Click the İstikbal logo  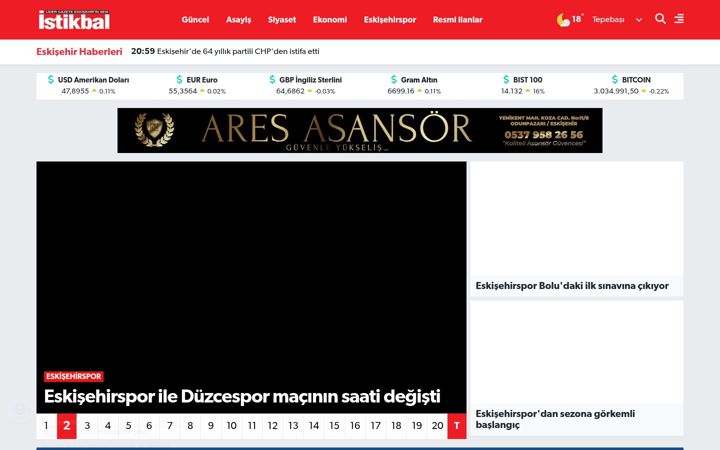point(74,20)
